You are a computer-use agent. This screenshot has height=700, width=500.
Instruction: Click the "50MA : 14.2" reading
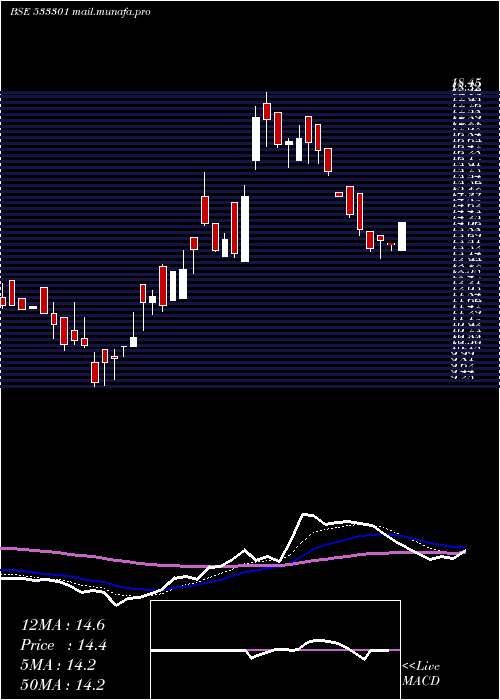tap(63, 684)
